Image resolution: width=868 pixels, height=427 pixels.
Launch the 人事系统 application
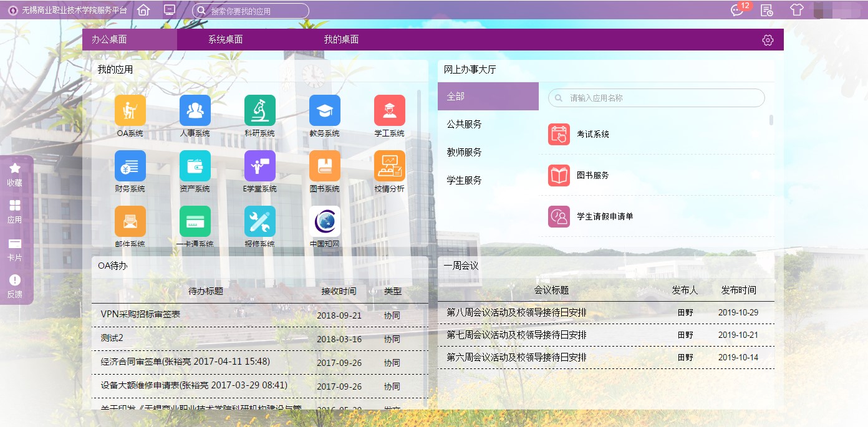[195, 111]
